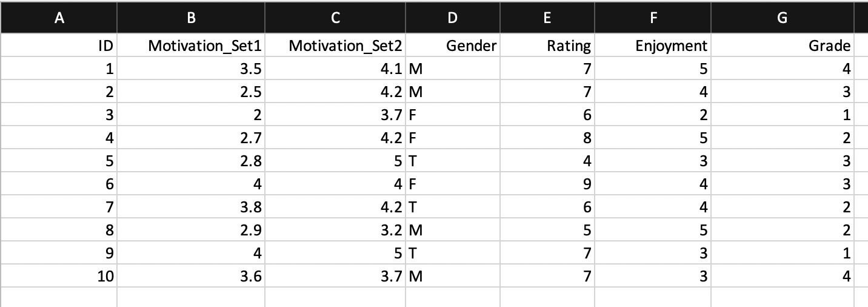
Task: Click the Motivation_Set1 header cell
Action: [191, 46]
